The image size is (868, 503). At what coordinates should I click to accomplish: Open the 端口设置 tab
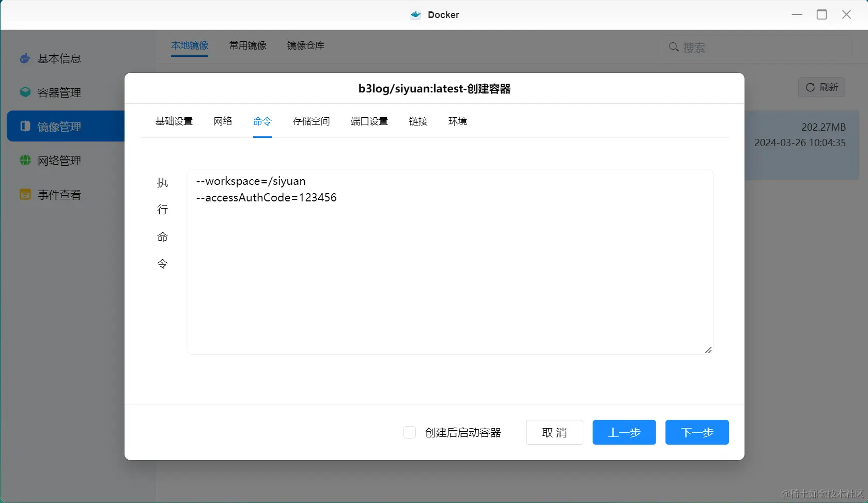pos(369,121)
